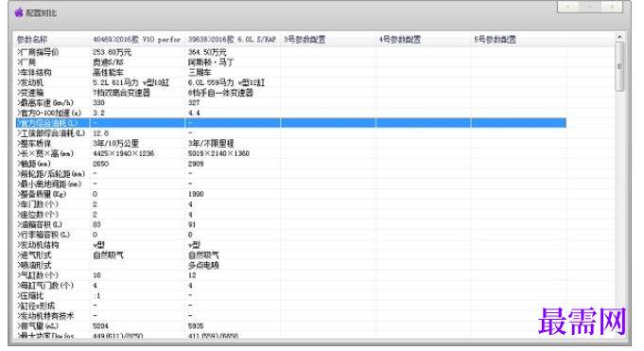Select the 发动机特有技术 row
Image resolution: width=644 pixels, height=351 pixels.
[x=290, y=316]
